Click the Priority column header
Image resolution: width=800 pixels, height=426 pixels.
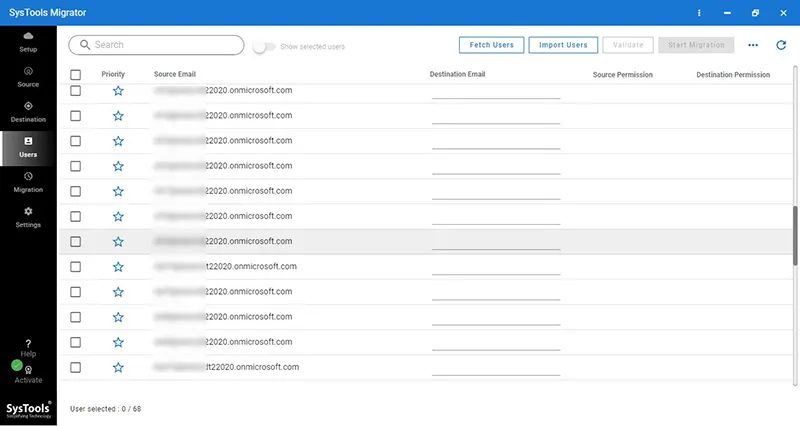(x=113, y=74)
